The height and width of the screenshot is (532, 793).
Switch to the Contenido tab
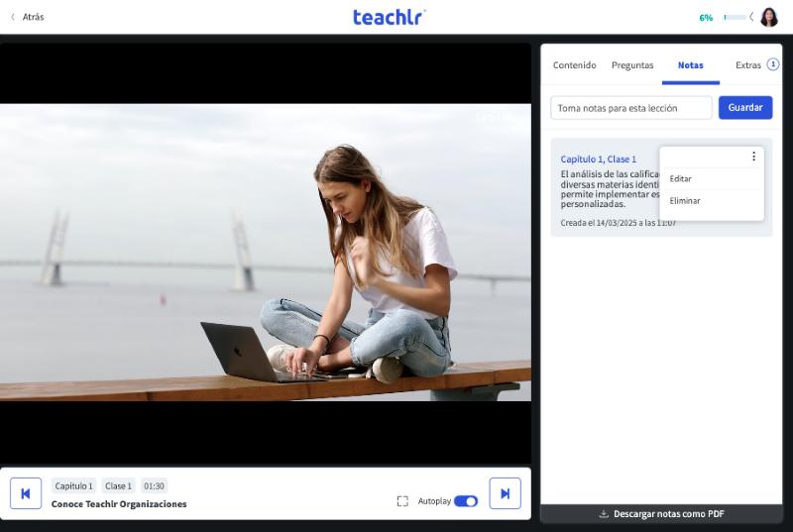click(574, 65)
